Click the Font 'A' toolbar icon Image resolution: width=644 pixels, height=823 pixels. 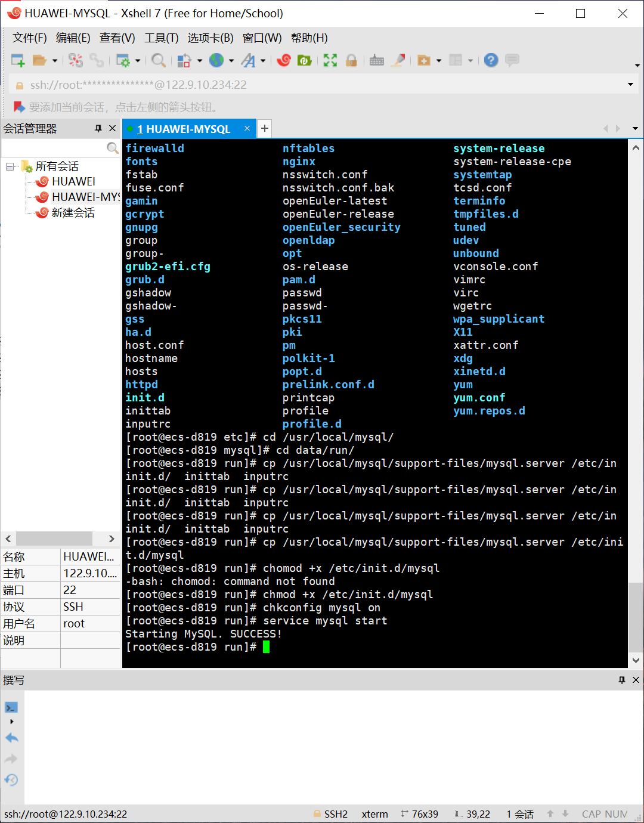click(x=248, y=60)
